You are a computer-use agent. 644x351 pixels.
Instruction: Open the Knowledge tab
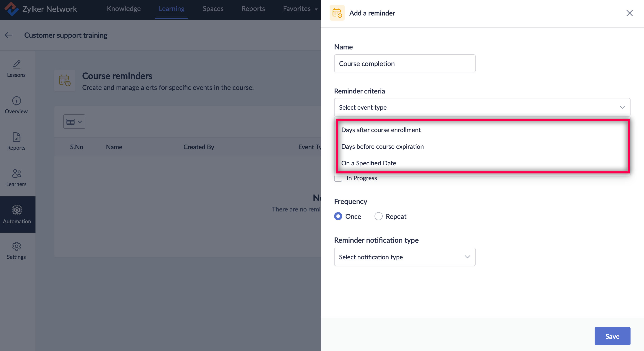[124, 9]
